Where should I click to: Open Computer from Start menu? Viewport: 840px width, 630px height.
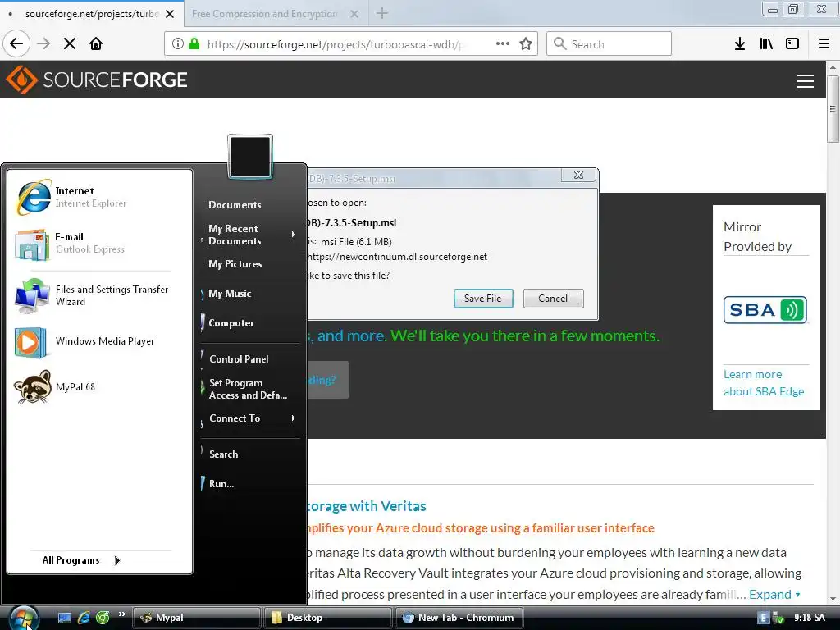[231, 323]
